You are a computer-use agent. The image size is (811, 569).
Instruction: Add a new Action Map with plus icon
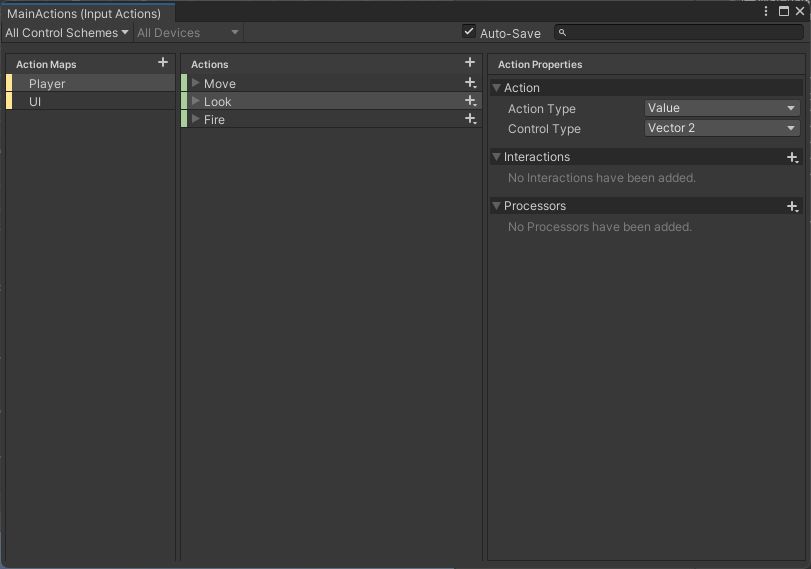click(x=163, y=63)
